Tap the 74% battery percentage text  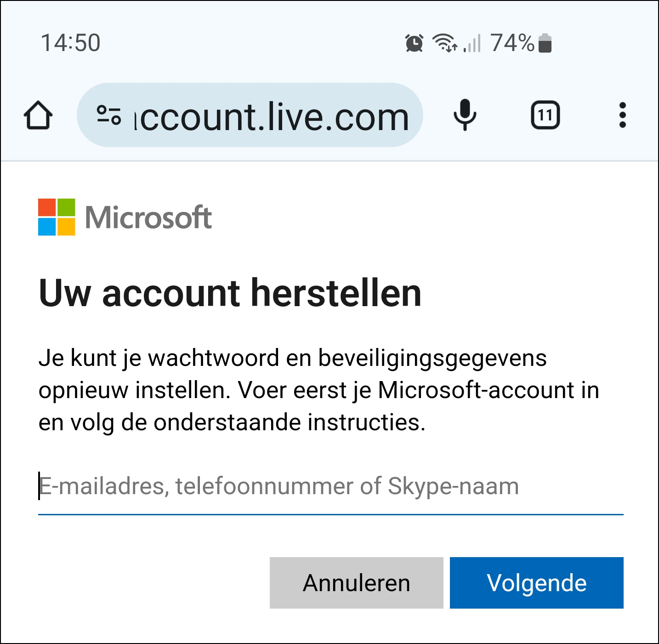[512, 43]
